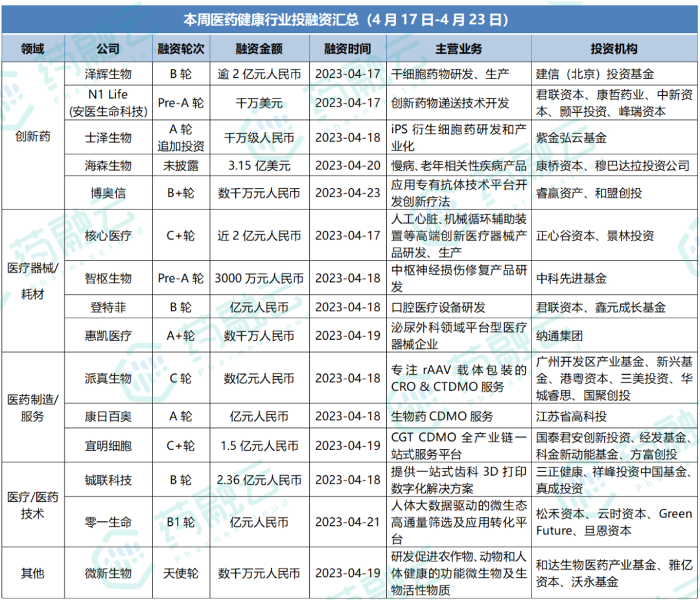Select the 派真生物 company cell
Image resolution: width=700 pixels, height=601 pixels.
click(108, 378)
